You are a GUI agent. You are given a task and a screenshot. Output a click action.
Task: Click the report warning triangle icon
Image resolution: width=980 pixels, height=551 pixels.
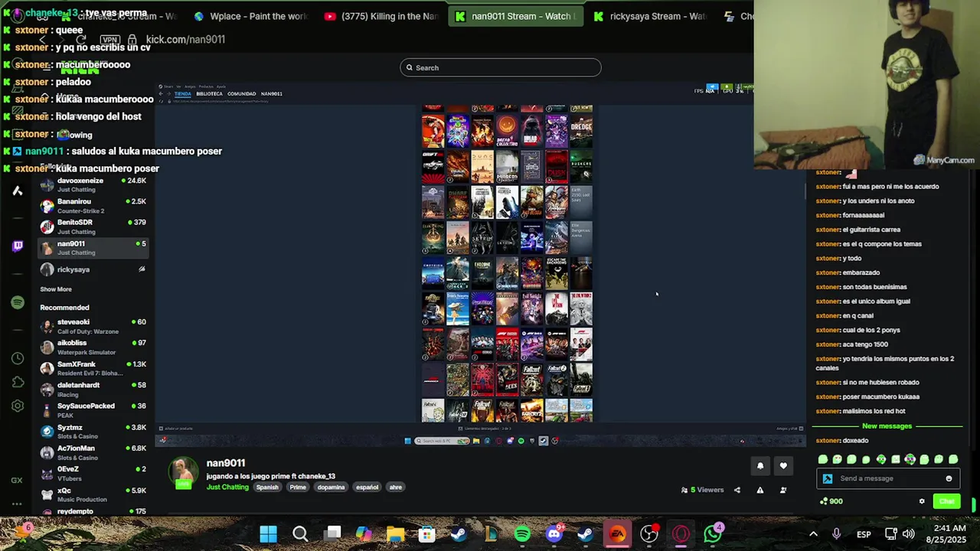(x=760, y=491)
